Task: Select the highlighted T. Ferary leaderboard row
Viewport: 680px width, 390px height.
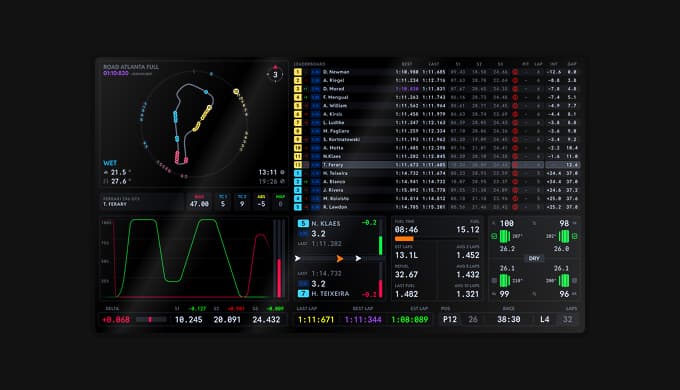Action: 437,165
